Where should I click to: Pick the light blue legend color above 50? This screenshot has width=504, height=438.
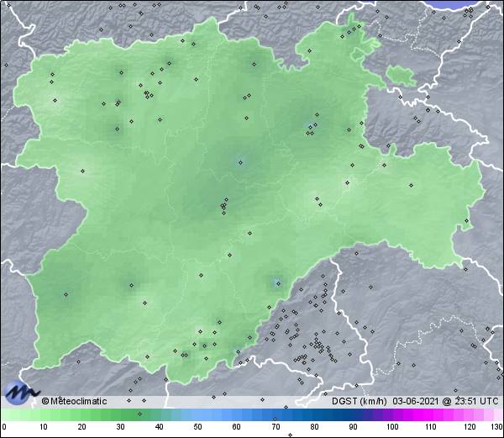pos(197,415)
